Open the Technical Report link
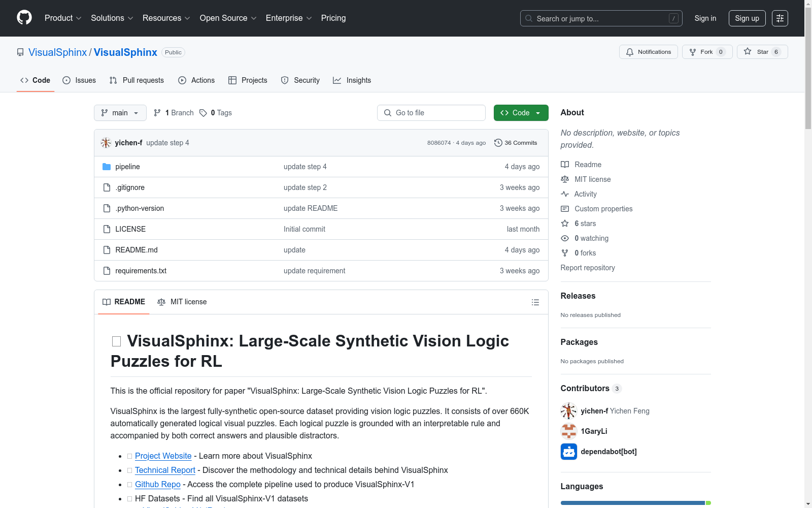 coord(165,470)
